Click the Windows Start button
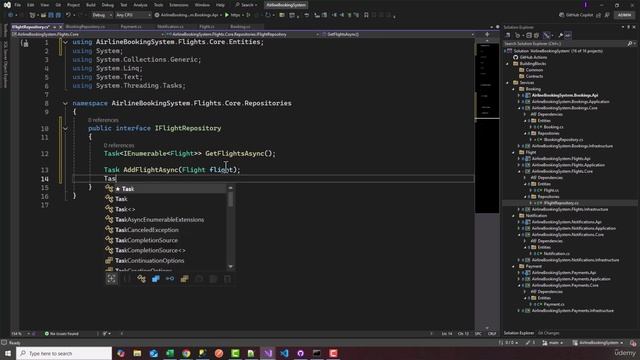Image resolution: width=640 pixels, height=360 pixels. pyautogui.click(x=8, y=353)
